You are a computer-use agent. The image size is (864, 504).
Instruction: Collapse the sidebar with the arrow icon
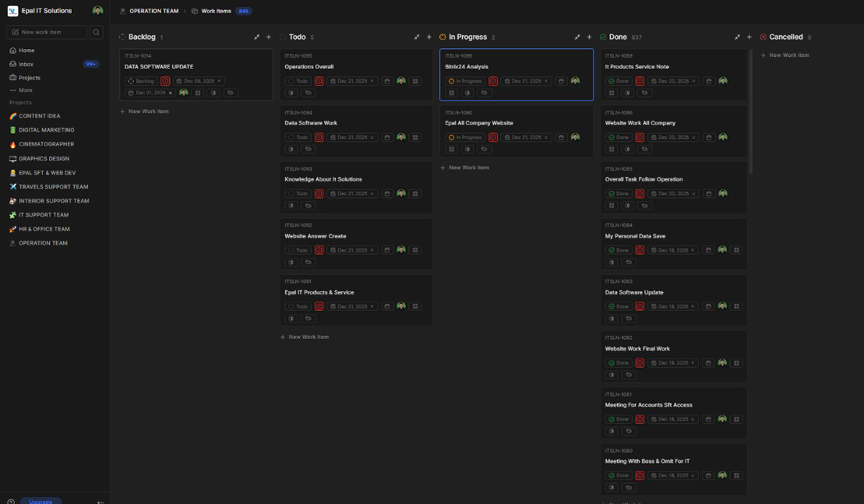[x=101, y=501]
